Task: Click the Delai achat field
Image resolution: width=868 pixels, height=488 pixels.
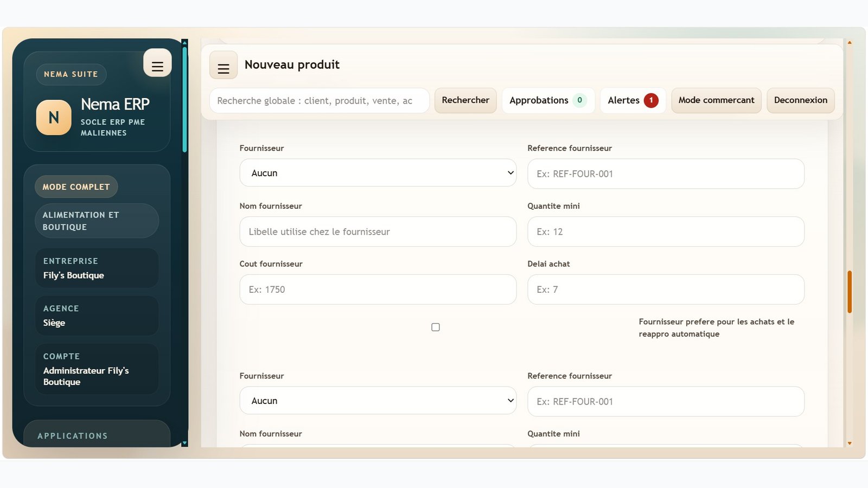Action: coord(666,290)
